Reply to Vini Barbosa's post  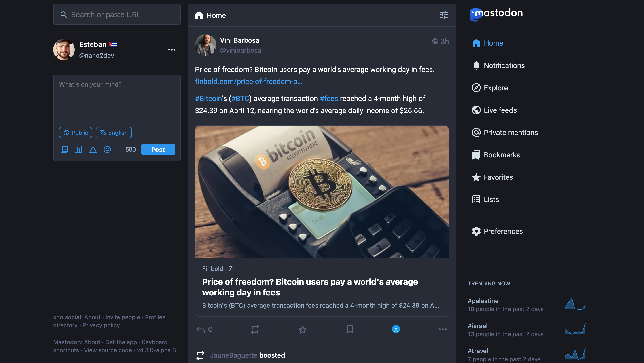click(x=201, y=329)
